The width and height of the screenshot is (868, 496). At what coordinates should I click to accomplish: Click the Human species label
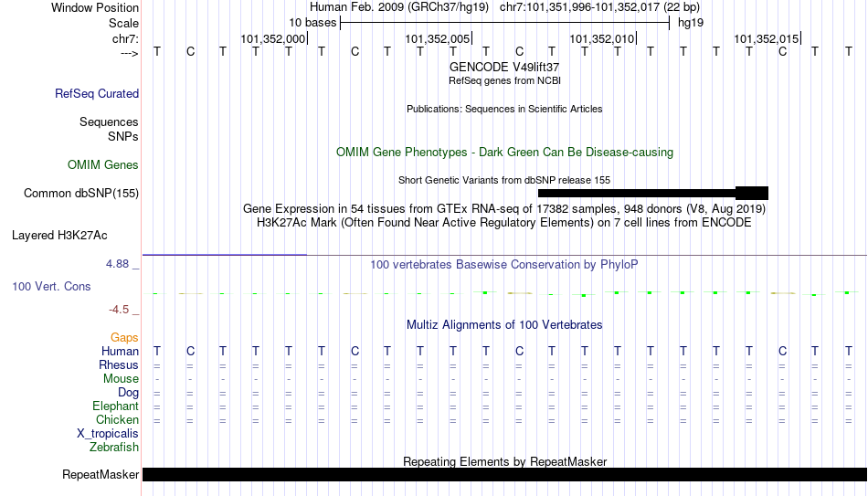pyautogui.click(x=120, y=352)
